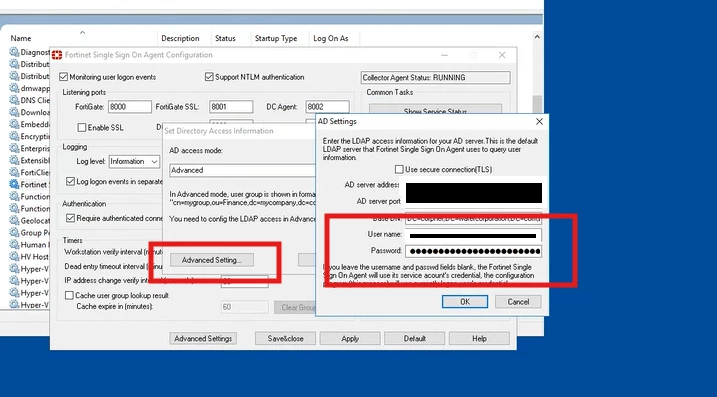
Task: Toggle Require authenticated connection checkbox
Action: pyautogui.click(x=70, y=218)
